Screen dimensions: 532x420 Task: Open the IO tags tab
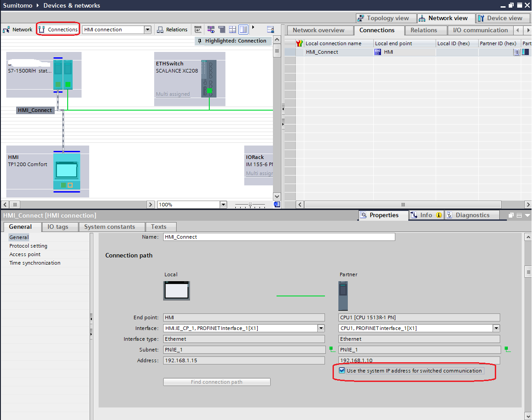pyautogui.click(x=58, y=227)
